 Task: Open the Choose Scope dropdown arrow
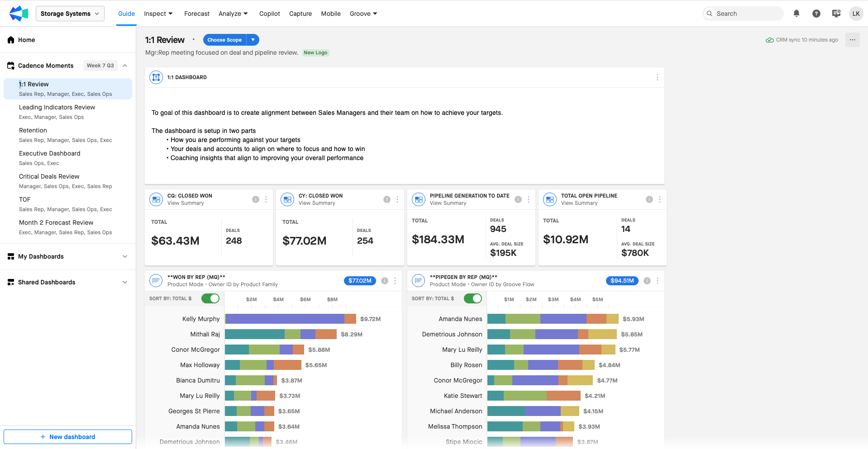(x=253, y=40)
